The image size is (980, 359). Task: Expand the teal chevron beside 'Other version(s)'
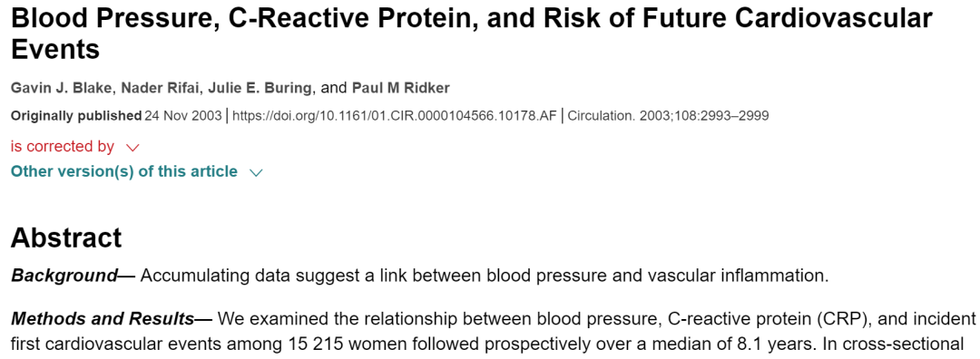pos(256,172)
